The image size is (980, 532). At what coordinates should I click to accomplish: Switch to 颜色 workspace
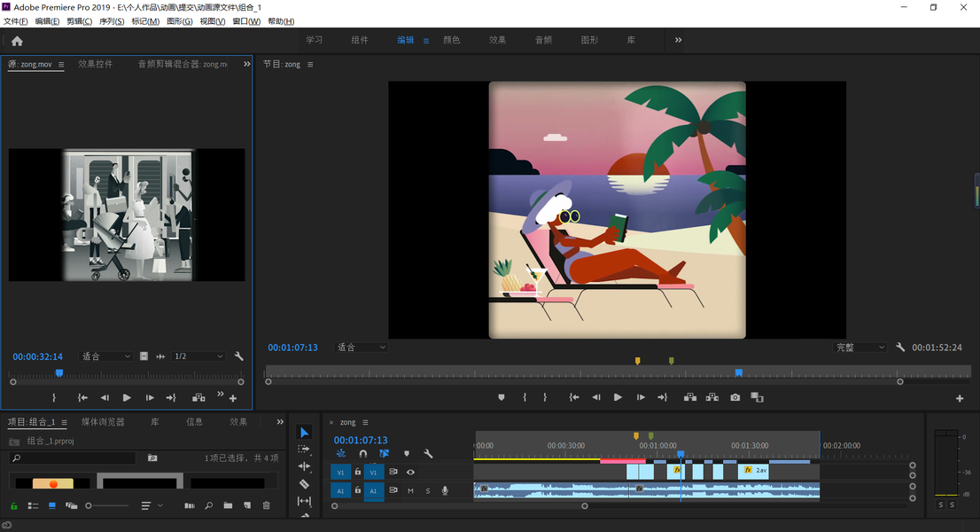[451, 40]
